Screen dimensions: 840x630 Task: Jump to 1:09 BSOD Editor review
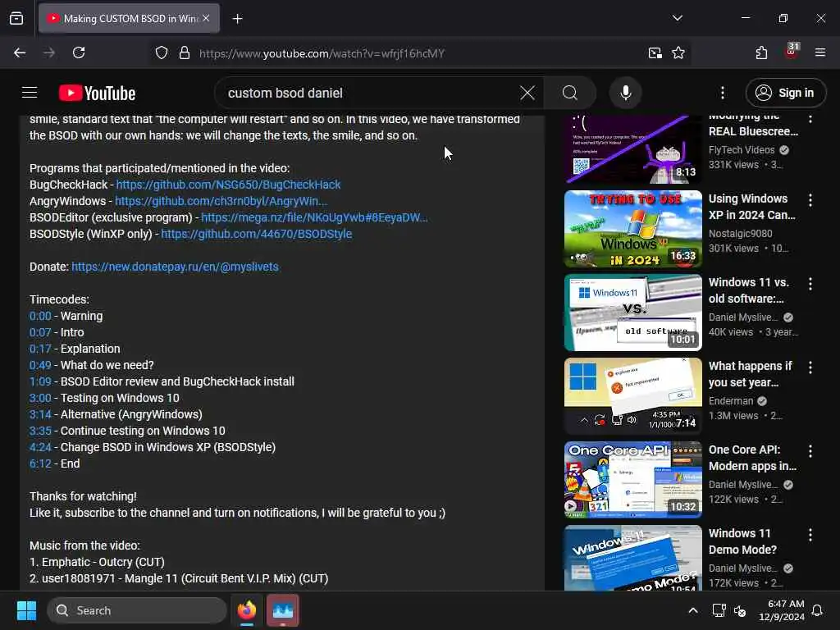click(40, 381)
